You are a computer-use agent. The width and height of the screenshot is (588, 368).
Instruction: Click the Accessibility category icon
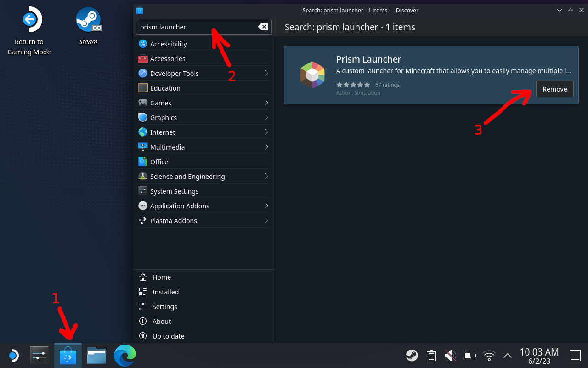pos(143,44)
